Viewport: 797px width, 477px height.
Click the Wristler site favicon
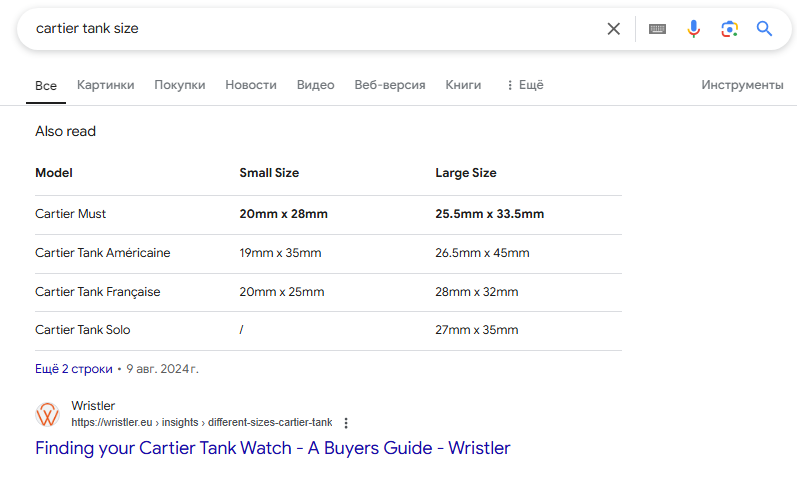[47, 414]
